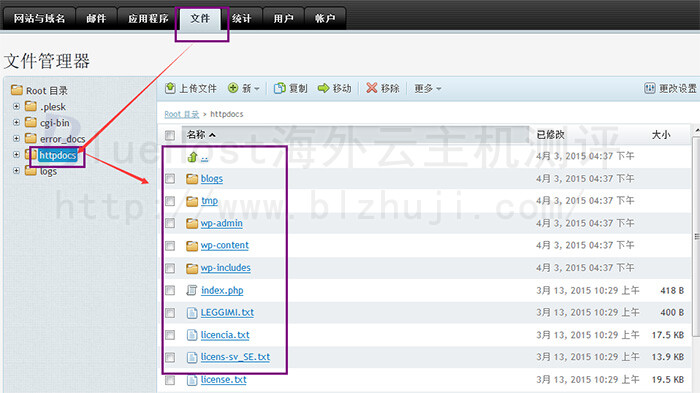Open the wp-admin folder link

221,223
